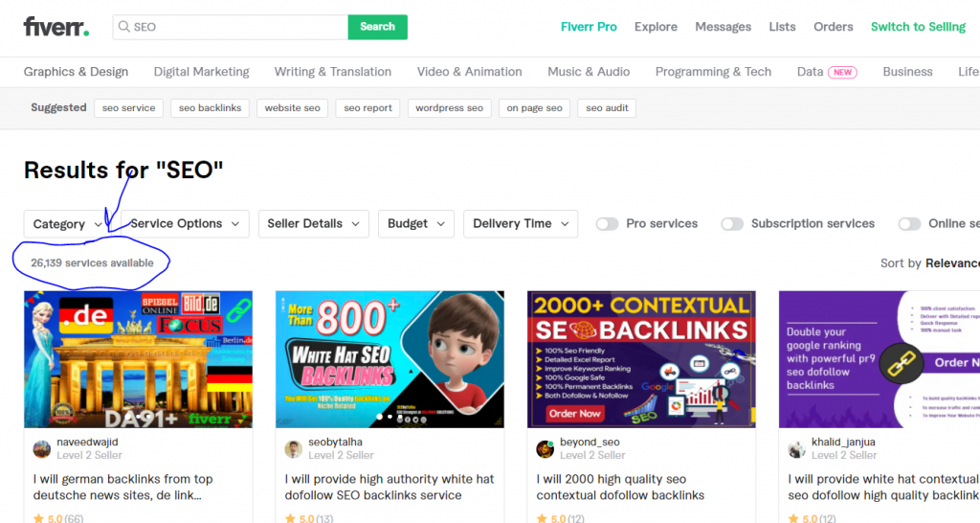This screenshot has height=523, width=980.
Task: Open Graphics & Design category
Action: pyautogui.click(x=76, y=71)
